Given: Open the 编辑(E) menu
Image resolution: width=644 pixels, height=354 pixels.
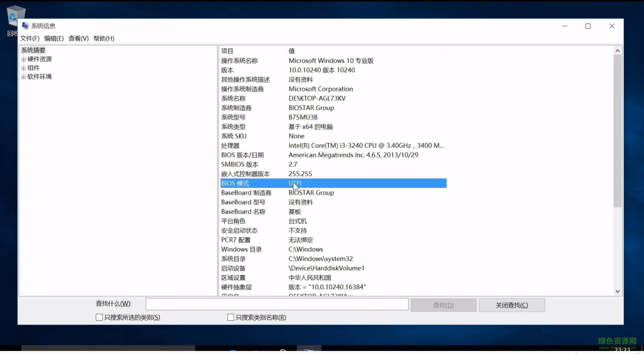Looking at the screenshot, I should 53,38.
